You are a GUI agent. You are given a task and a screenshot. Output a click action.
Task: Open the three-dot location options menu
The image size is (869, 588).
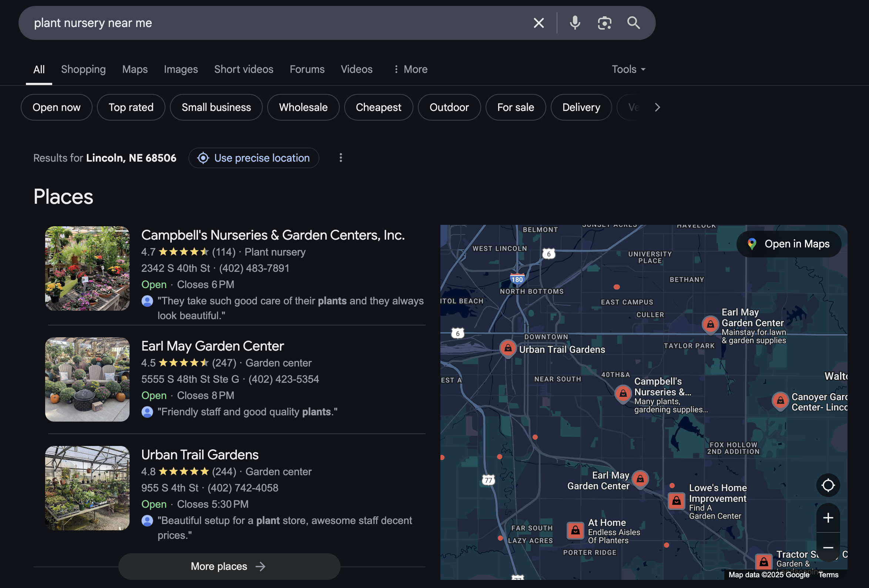[x=340, y=158]
